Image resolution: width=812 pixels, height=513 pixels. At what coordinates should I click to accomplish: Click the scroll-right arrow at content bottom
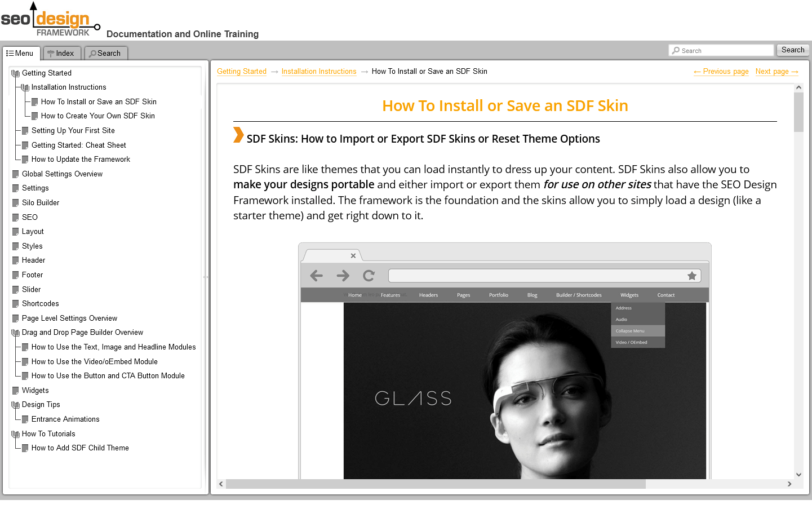[789, 484]
